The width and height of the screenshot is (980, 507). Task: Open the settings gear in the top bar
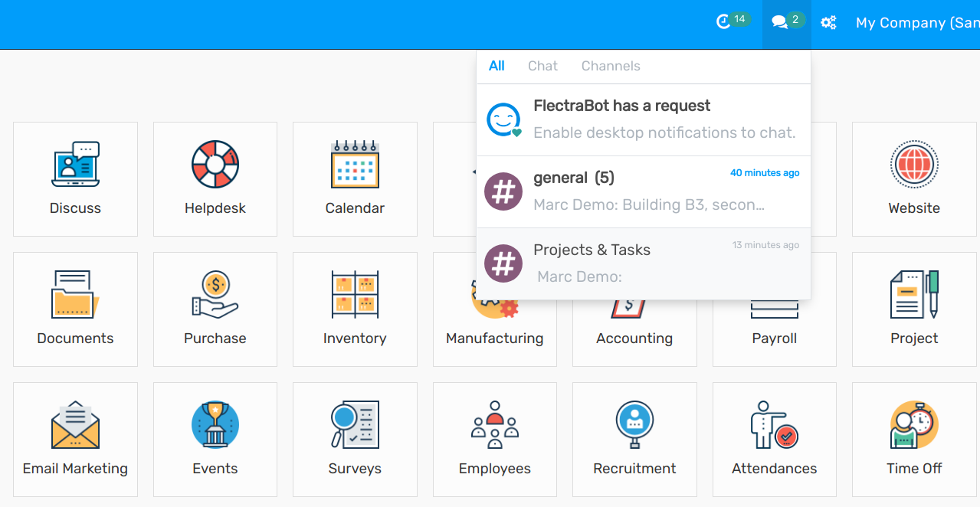(x=828, y=22)
